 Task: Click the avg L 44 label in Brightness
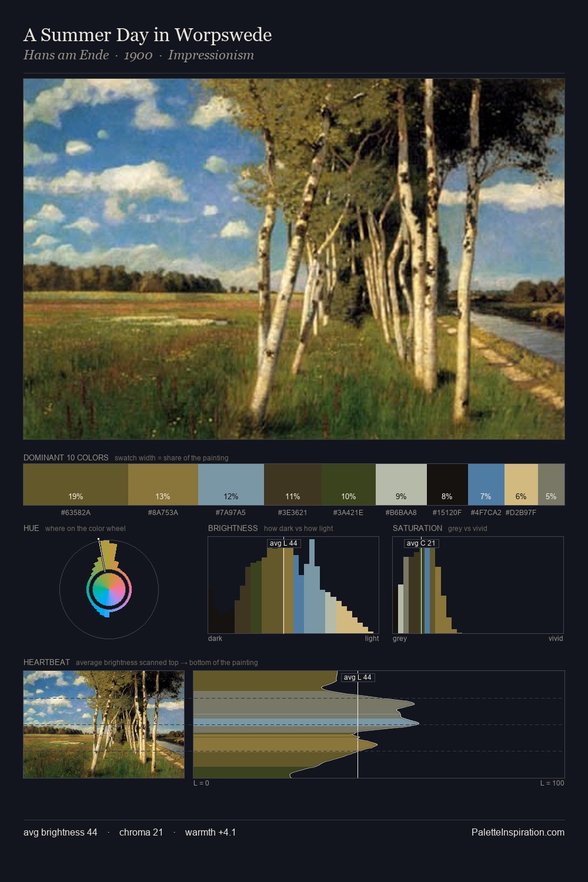click(x=283, y=543)
